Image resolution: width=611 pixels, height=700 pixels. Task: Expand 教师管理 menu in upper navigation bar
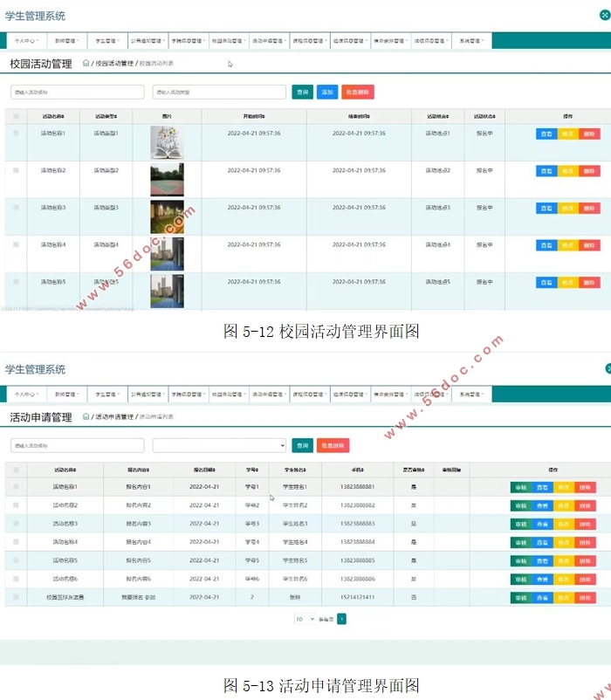click(67, 41)
